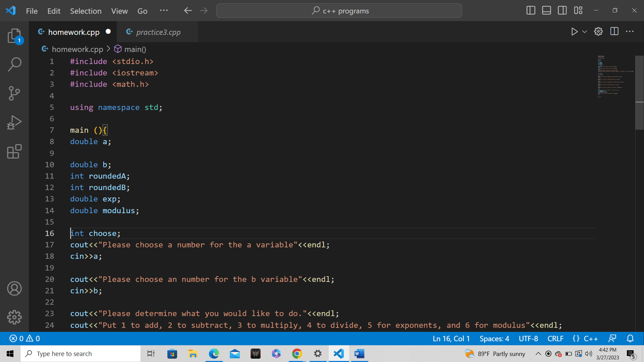Change file encoding UTF-8
Image resolution: width=644 pixels, height=362 pixels.
click(x=528, y=339)
